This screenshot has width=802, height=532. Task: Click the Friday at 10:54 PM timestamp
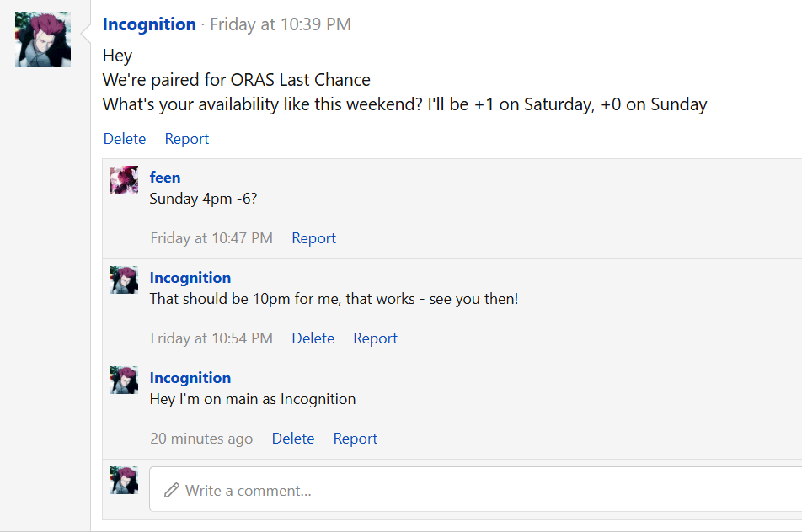coord(211,338)
